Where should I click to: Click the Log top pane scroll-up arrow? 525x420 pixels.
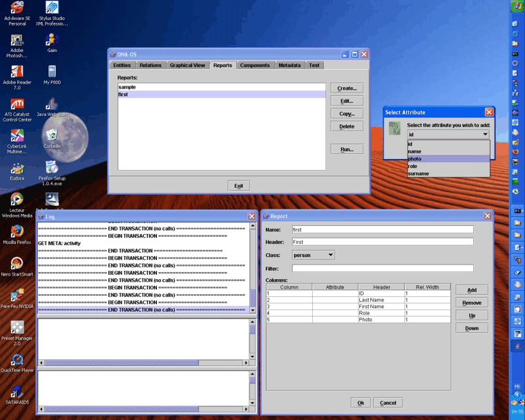(253, 226)
